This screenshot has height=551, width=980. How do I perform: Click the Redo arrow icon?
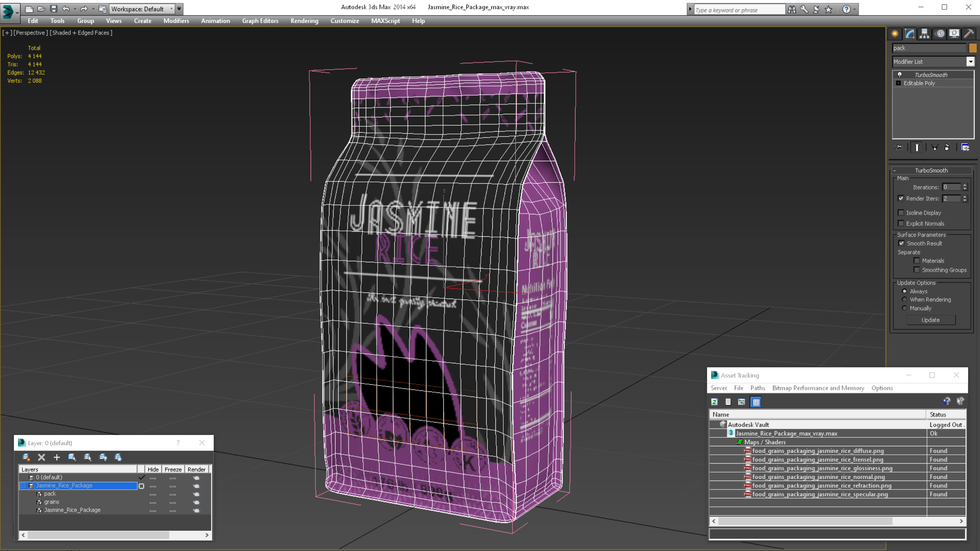click(x=84, y=9)
